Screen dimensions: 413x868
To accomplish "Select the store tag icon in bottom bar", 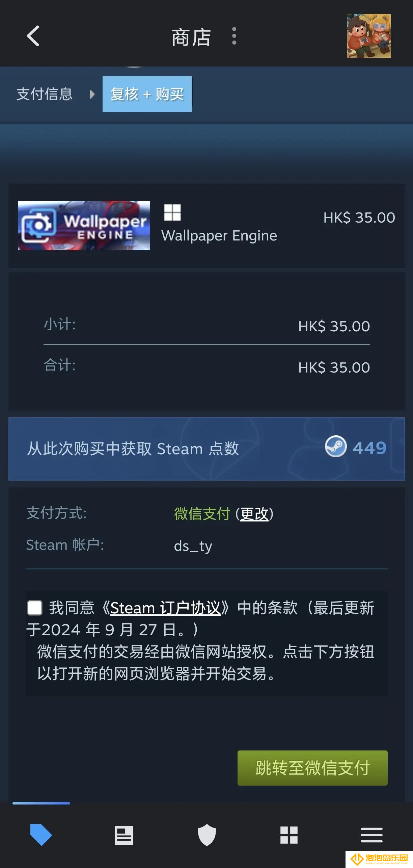I will point(41,835).
